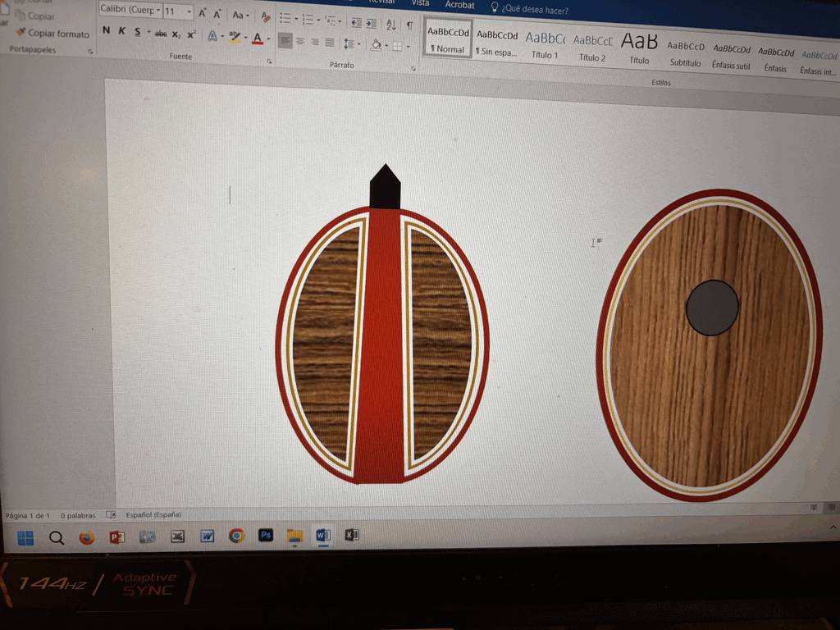Toggle bold formatting (N button)

coord(106,30)
